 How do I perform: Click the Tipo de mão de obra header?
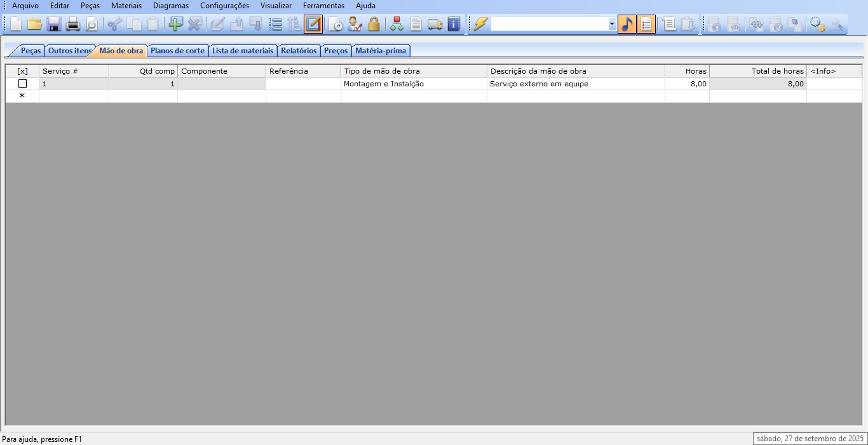point(413,71)
